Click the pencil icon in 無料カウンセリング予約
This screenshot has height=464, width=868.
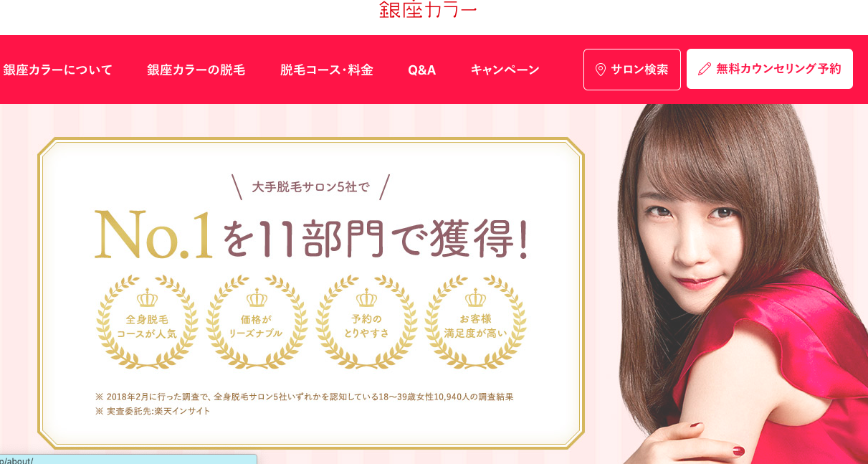(705, 69)
